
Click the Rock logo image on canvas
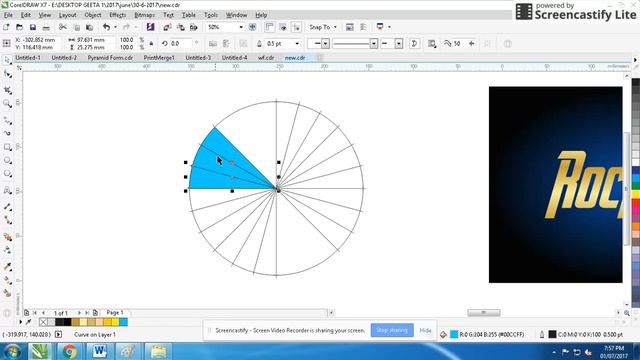tap(556, 184)
